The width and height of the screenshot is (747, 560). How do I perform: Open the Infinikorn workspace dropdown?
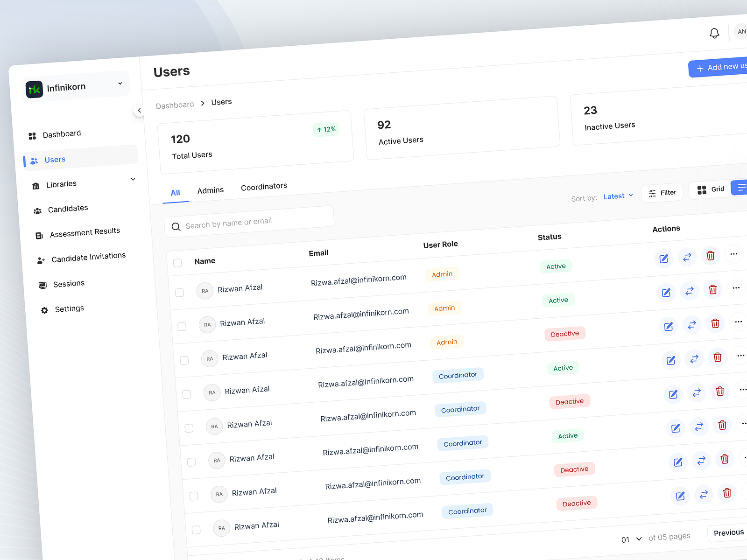(120, 84)
